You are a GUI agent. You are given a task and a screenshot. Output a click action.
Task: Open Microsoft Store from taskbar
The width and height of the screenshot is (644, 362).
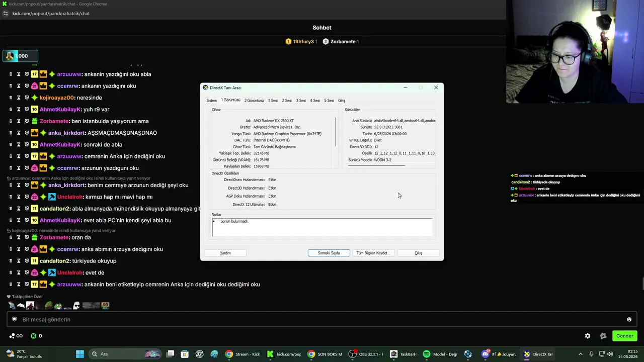185,354
